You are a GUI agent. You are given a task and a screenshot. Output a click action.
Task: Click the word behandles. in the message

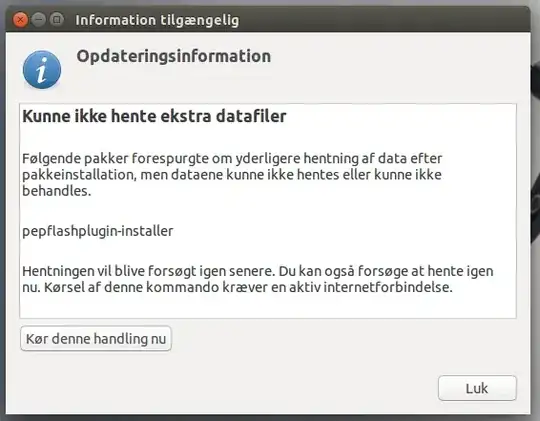pyautogui.click(x=57, y=191)
